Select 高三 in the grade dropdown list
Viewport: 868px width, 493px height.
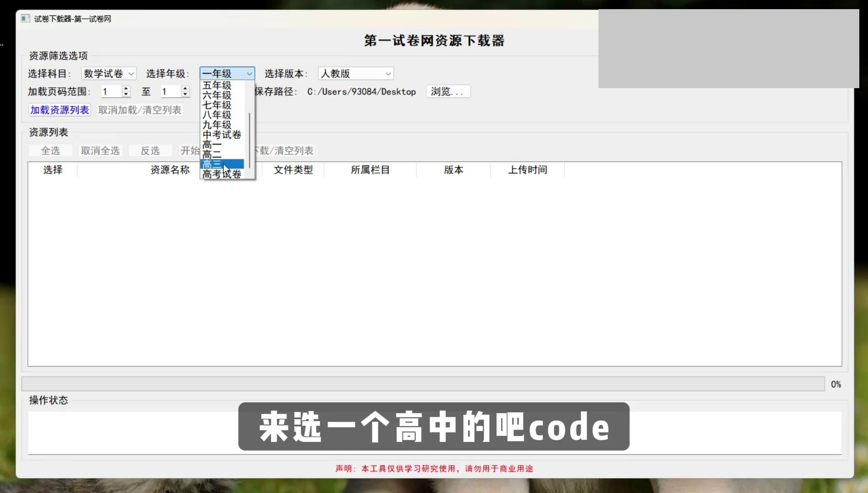222,164
